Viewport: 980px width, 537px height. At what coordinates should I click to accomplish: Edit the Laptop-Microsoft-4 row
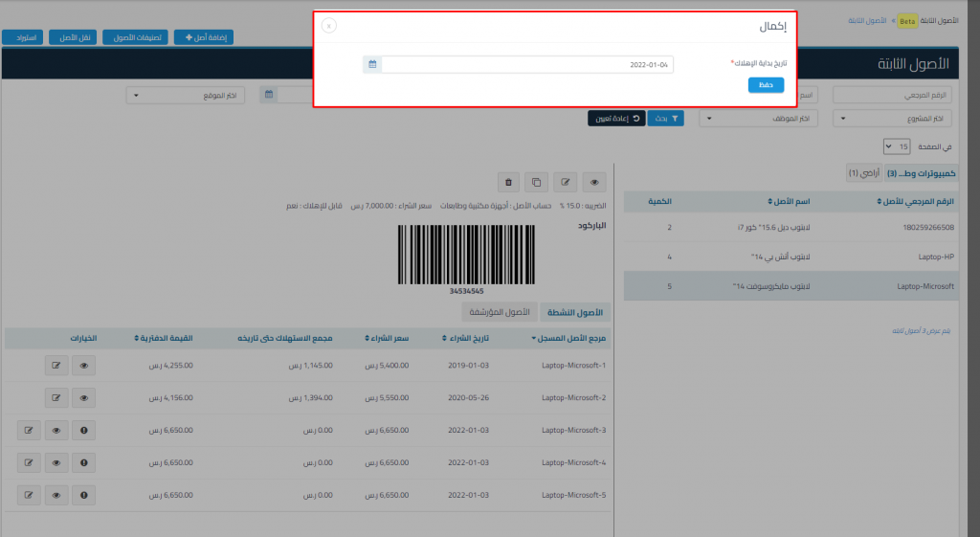pos(29,462)
